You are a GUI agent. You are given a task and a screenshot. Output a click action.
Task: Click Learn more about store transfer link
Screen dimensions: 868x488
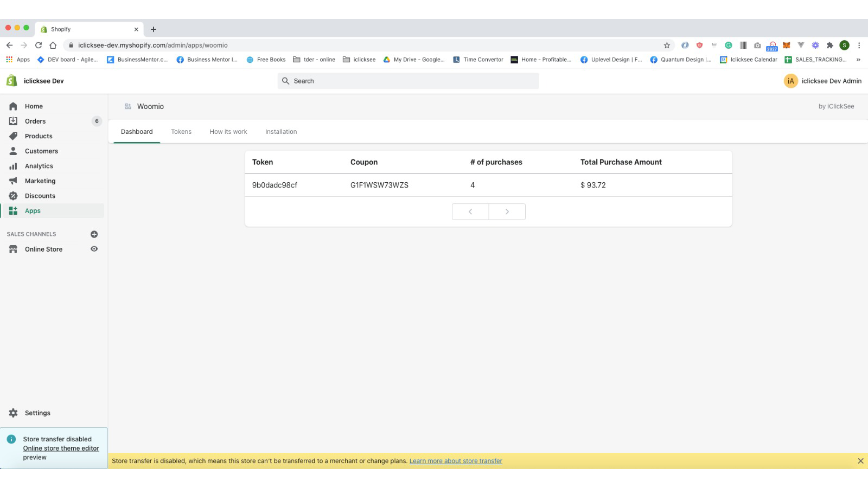click(x=455, y=461)
